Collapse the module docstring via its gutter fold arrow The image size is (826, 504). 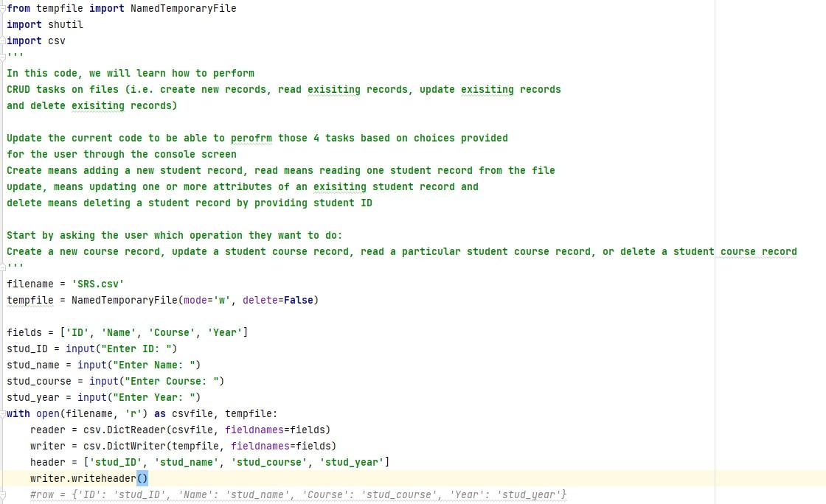[2, 57]
